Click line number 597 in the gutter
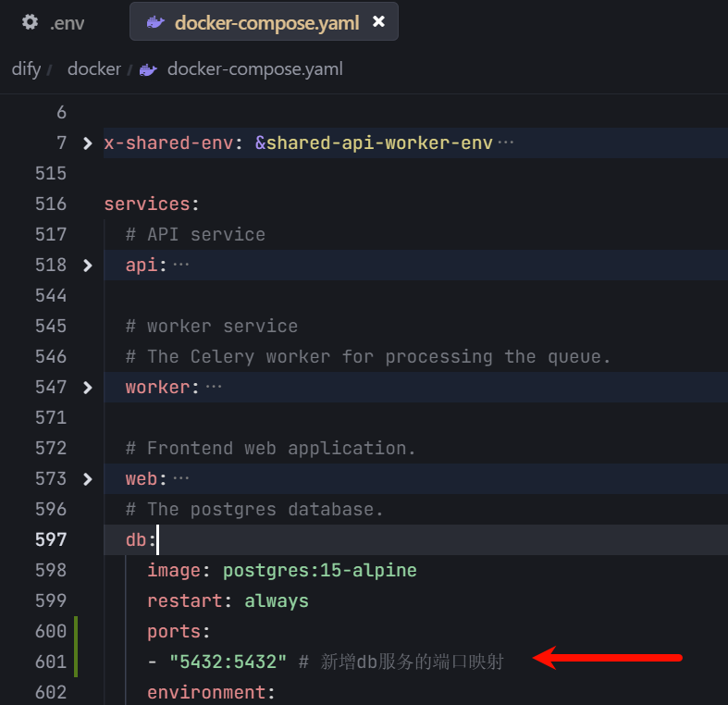This screenshot has width=728, height=705. tap(52, 539)
